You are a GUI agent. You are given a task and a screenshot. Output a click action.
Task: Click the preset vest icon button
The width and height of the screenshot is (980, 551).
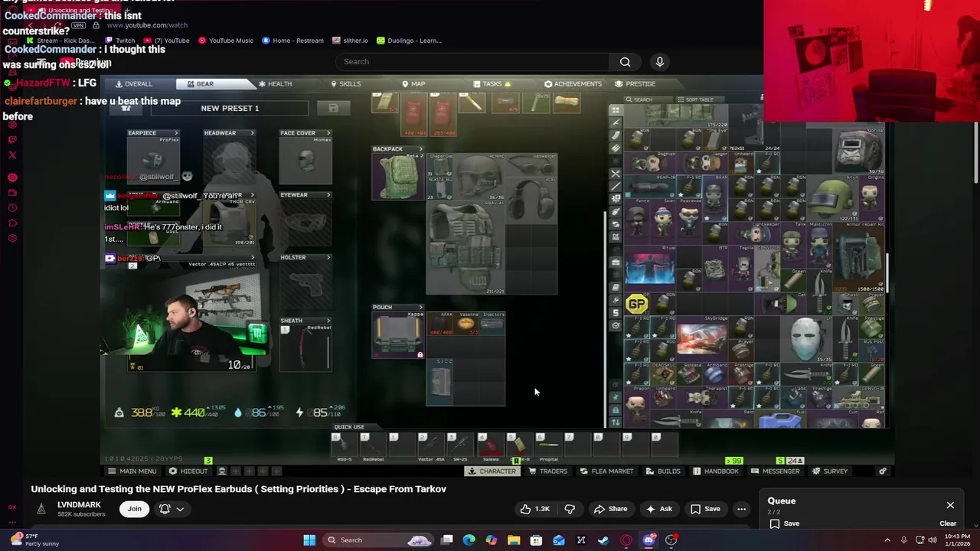coord(126,108)
